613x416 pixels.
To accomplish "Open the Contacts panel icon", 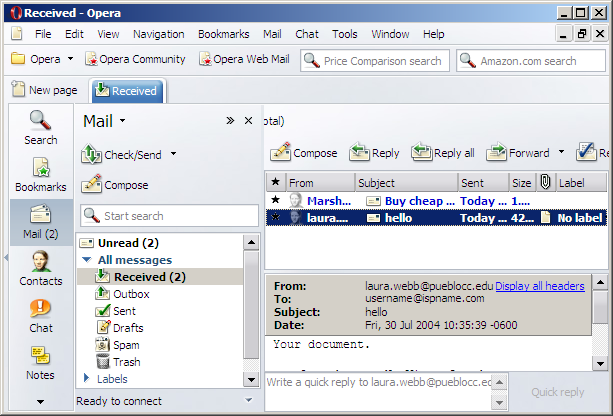I will (x=40, y=269).
